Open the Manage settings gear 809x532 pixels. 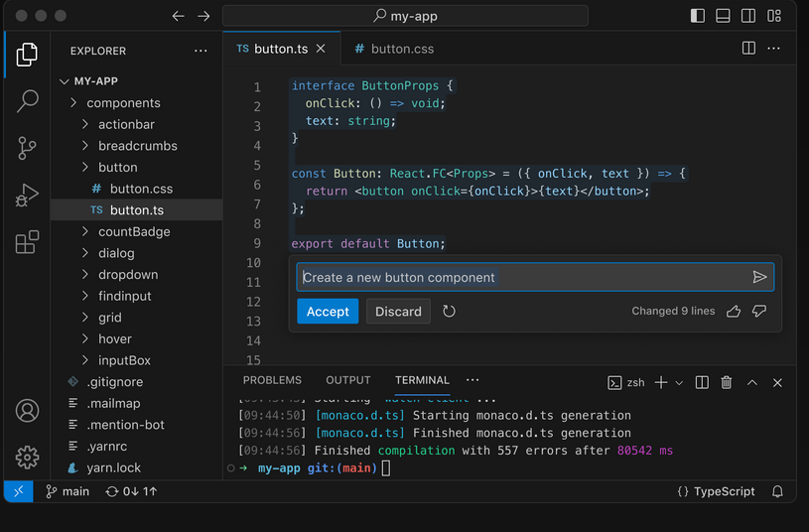(27, 458)
